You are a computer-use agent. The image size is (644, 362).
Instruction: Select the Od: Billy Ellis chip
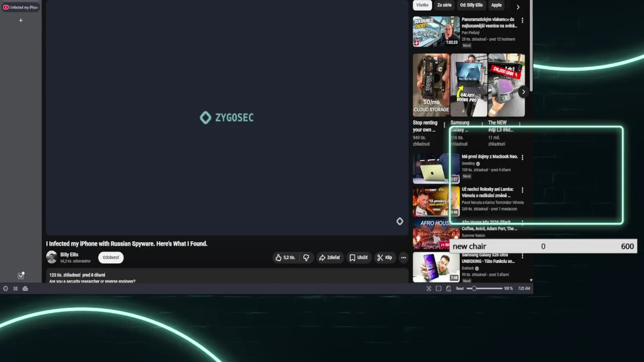(x=471, y=5)
